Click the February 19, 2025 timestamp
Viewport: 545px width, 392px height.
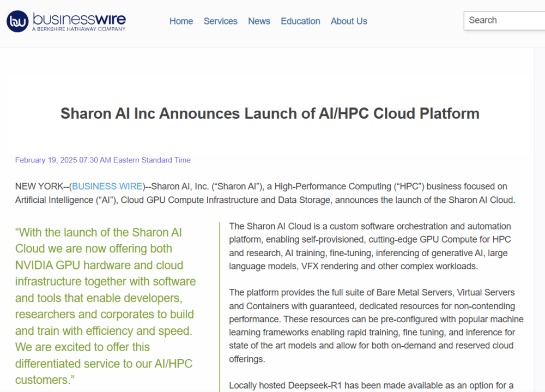[x=103, y=160]
